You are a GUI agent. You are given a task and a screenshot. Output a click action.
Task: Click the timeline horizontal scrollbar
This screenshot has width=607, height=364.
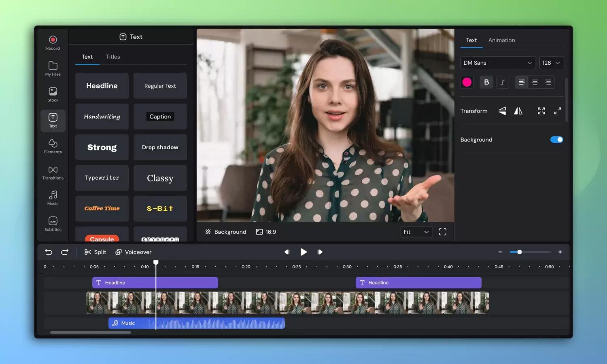click(91, 332)
